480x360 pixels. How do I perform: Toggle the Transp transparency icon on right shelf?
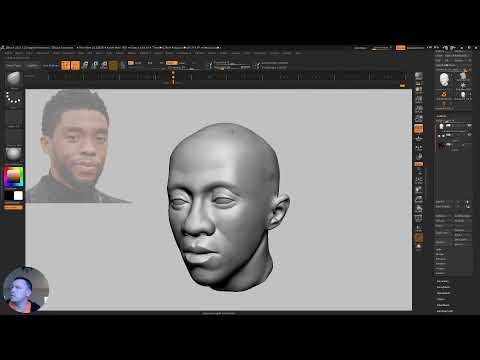click(x=419, y=228)
